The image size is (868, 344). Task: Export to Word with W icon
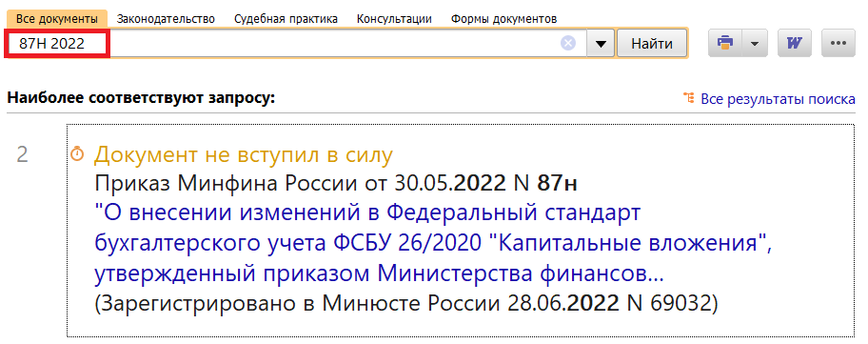(x=795, y=43)
